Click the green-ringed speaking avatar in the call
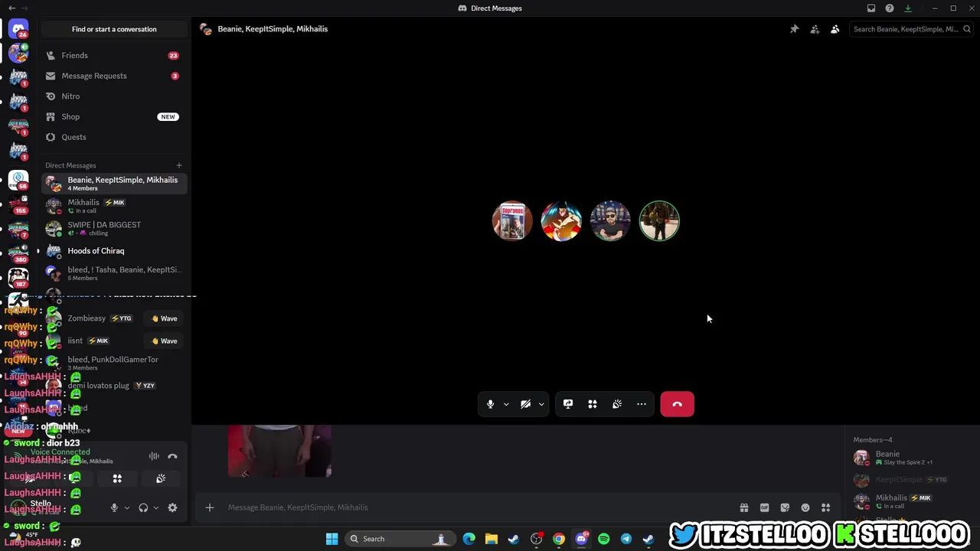 tap(659, 221)
